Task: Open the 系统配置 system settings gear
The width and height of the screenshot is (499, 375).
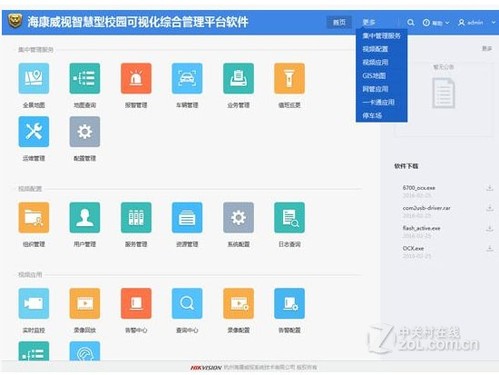Action: 238,217
